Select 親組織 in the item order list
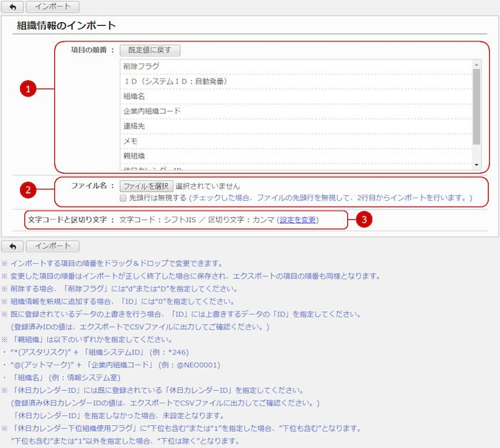This screenshot has width=500, height=448. (134, 156)
